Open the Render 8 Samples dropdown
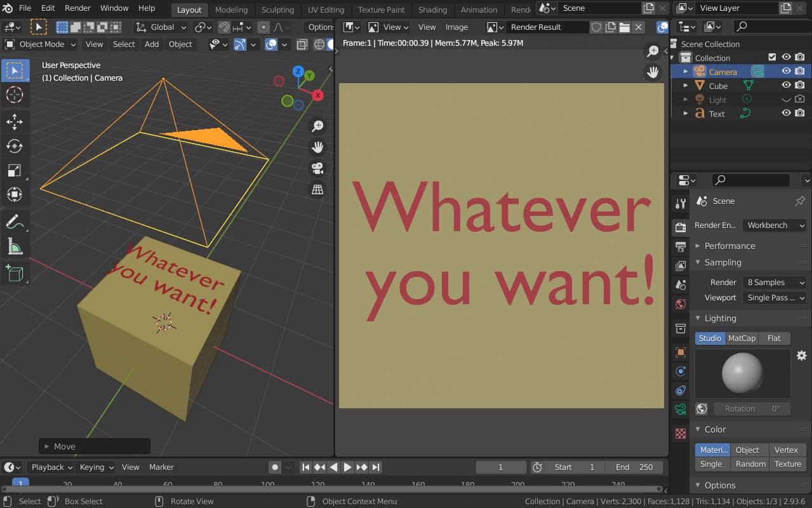Viewport: 812px width, 508px height. [775, 283]
